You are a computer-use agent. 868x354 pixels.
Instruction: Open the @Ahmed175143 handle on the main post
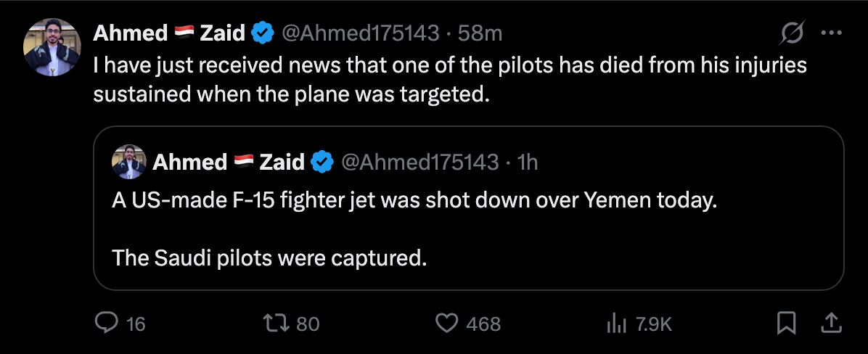361,34
